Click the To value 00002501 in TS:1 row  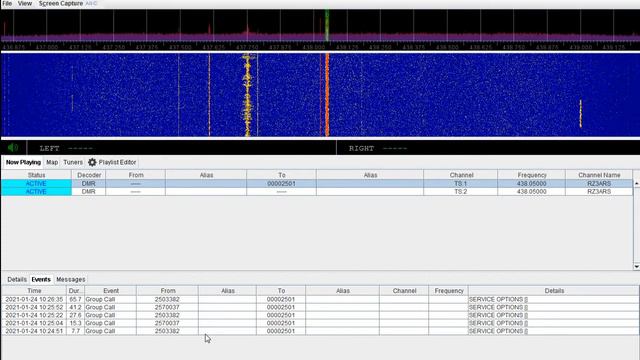(281, 184)
